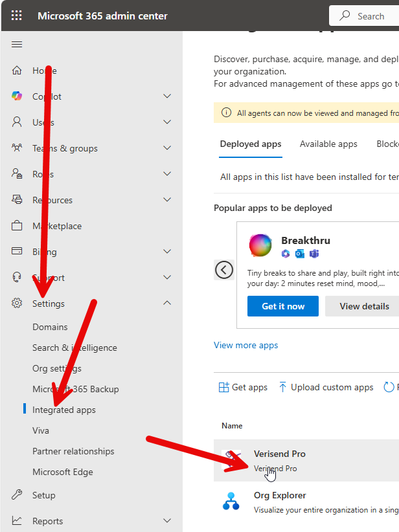The image size is (399, 532).
Task: Open Domains under Settings
Action: (50, 327)
